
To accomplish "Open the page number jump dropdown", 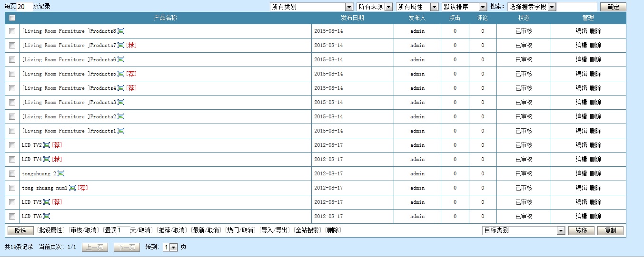I will pos(170,248).
